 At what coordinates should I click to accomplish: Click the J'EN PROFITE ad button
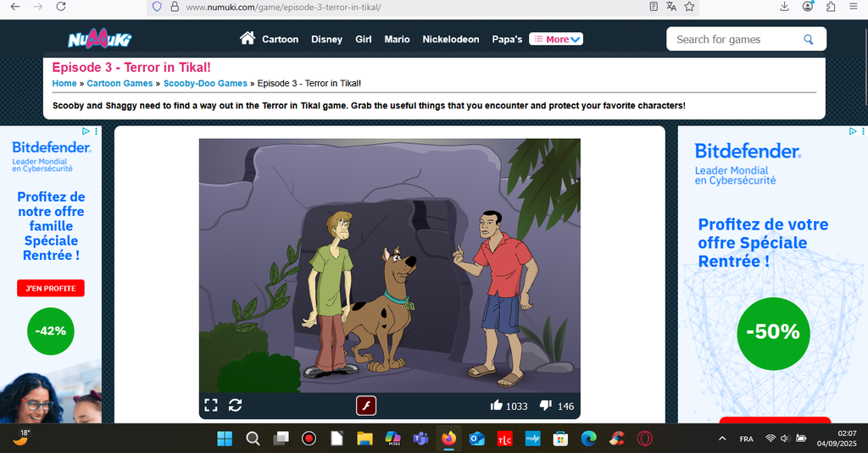[x=51, y=289]
